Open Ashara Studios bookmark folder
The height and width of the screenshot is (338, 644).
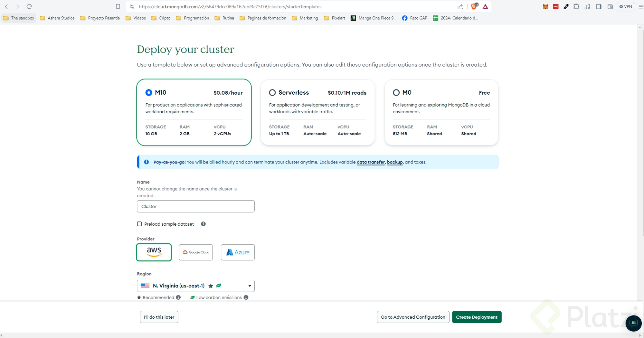point(57,18)
